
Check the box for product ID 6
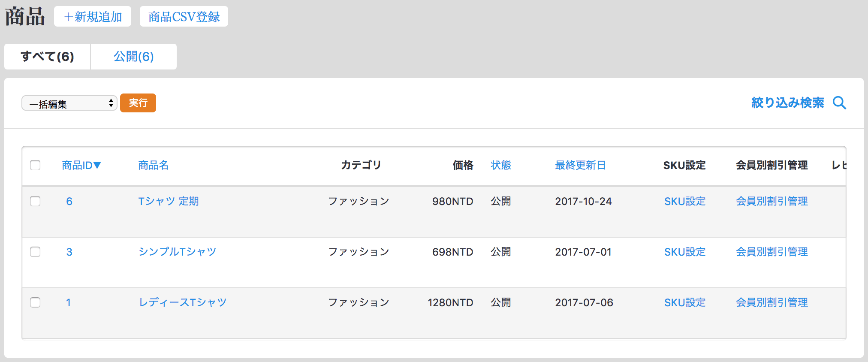[x=35, y=201]
